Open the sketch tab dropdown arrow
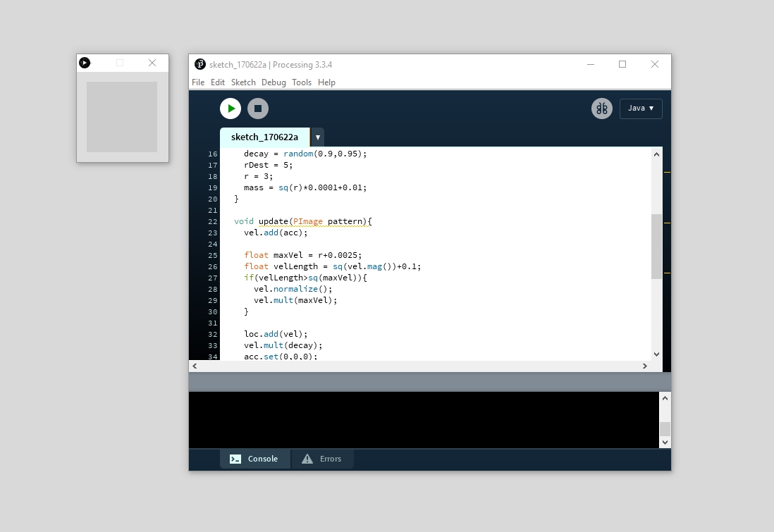 (x=317, y=137)
